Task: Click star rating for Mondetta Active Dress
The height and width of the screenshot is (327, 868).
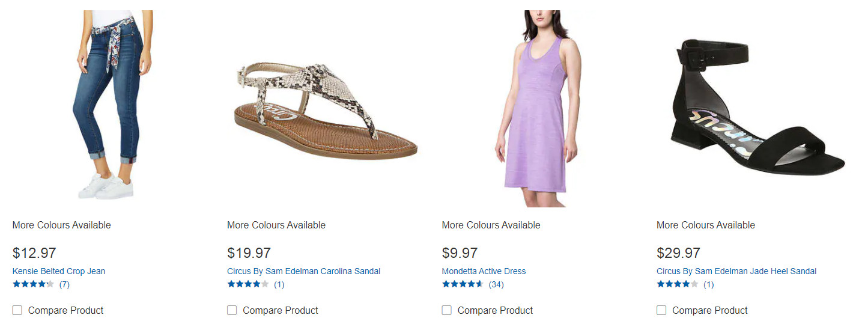Action: (463, 284)
